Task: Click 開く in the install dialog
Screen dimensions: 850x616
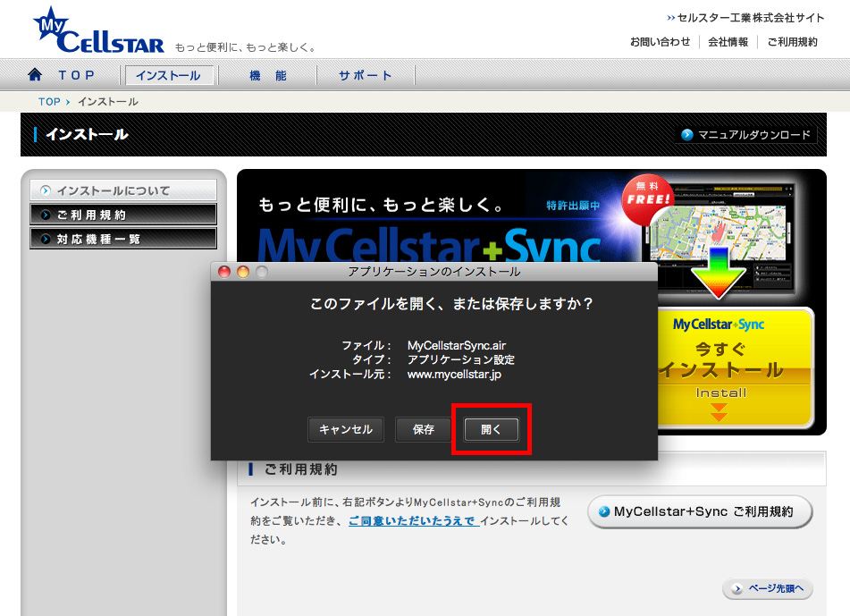Action: [x=491, y=429]
